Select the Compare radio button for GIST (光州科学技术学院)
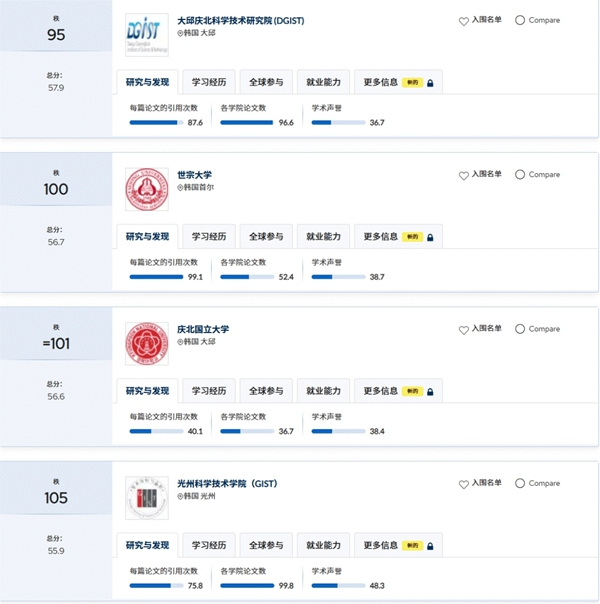 [520, 483]
